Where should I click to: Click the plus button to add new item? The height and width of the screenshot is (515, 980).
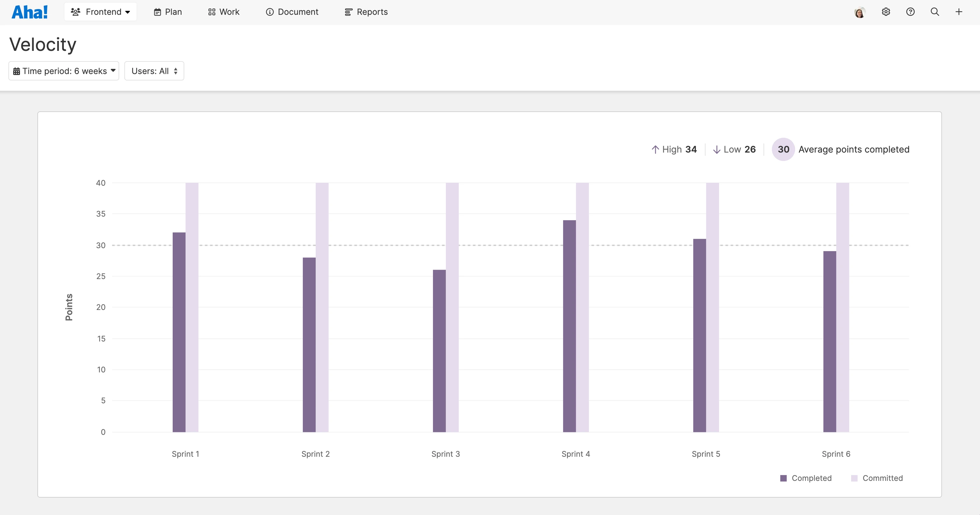coord(959,12)
